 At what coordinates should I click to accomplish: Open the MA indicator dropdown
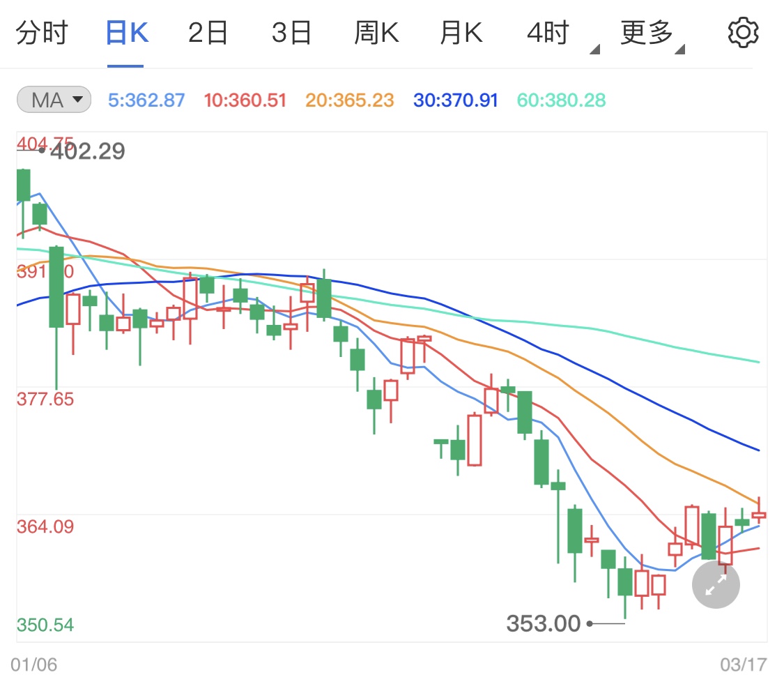click(54, 100)
